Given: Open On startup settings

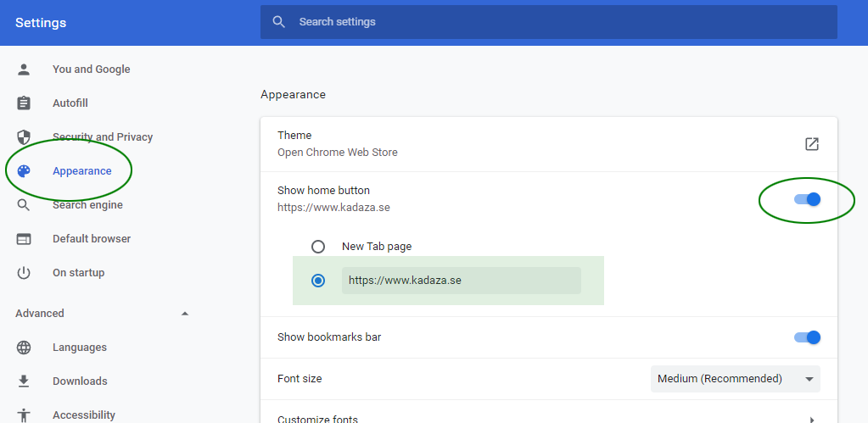Looking at the screenshot, I should (79, 273).
